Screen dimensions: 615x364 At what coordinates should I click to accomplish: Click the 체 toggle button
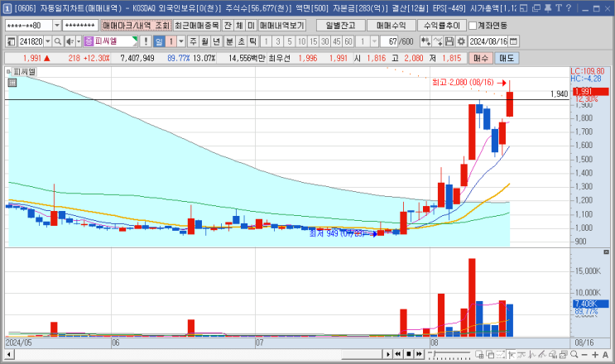239,26
